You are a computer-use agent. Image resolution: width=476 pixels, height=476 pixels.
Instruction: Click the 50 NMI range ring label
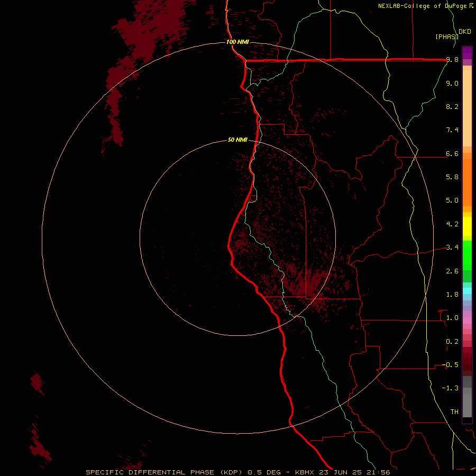(237, 140)
